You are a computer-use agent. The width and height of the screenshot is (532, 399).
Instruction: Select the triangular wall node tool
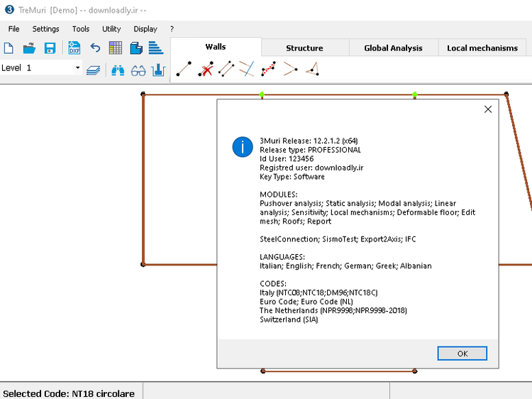[x=313, y=69]
